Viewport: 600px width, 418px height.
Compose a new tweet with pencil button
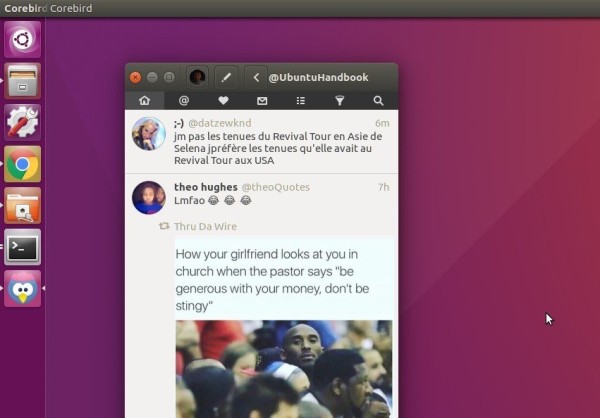point(226,77)
